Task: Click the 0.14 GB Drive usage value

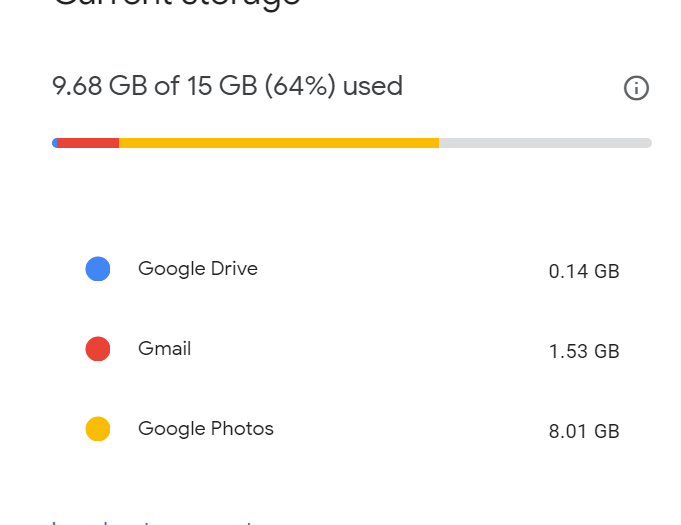Action: coord(584,271)
